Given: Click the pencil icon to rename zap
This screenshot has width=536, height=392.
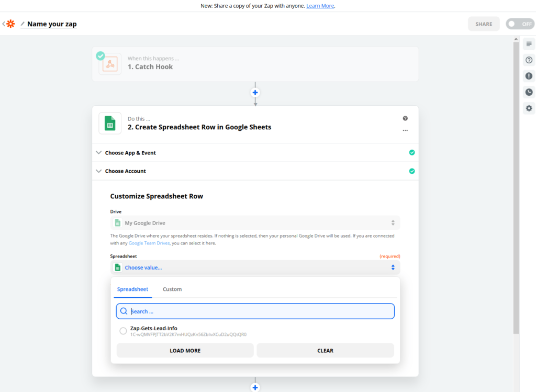Looking at the screenshot, I should click(x=23, y=24).
